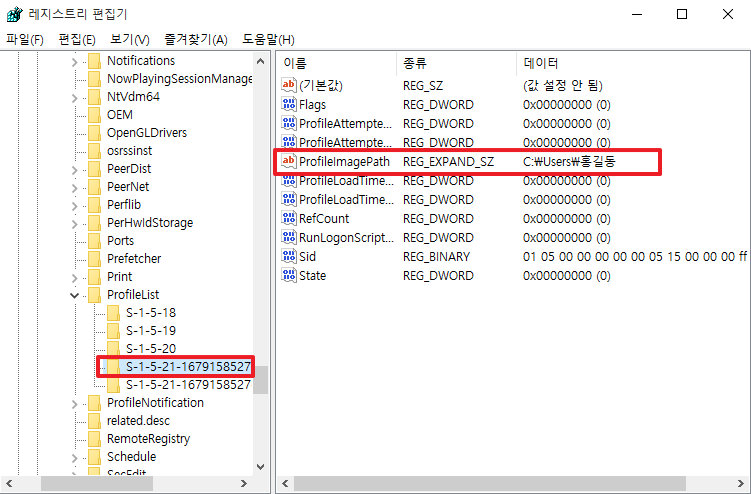Click the C:\Users\홍길동 data cell

(569, 161)
